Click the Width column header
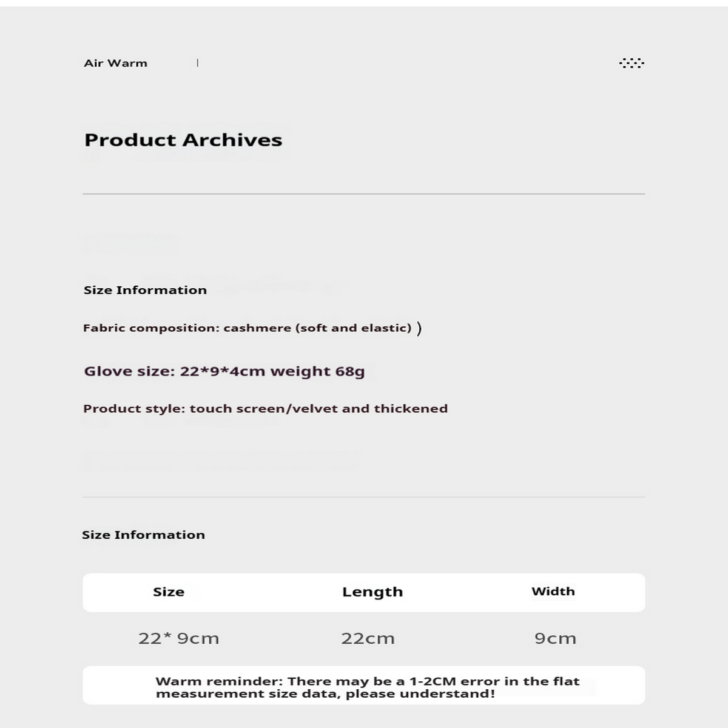This screenshot has width=728, height=728. pyautogui.click(x=553, y=591)
